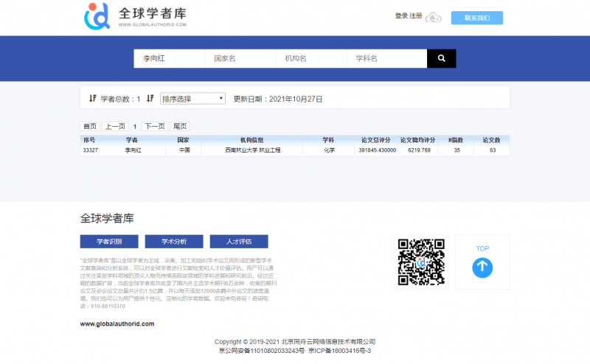Go to 首页 first page
Viewport: 590px width, 364px height.
coord(90,126)
